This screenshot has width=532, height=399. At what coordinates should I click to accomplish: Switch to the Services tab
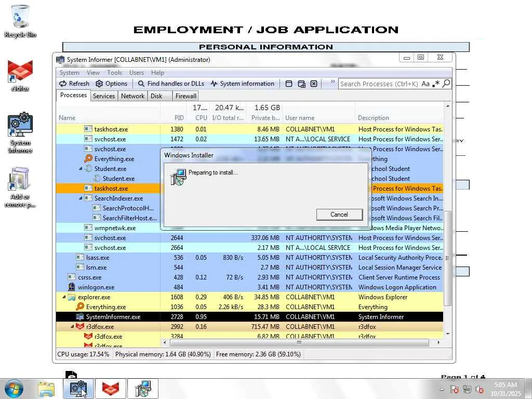coord(104,96)
